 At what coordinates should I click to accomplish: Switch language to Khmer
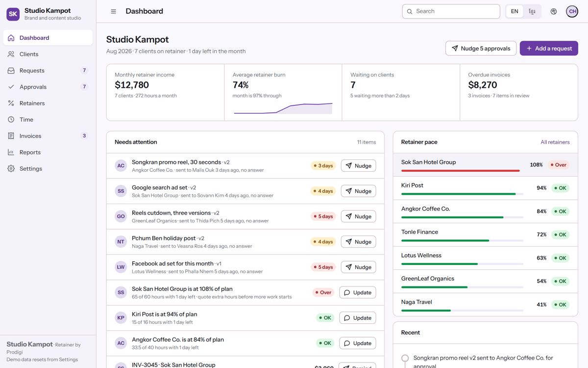532,11
